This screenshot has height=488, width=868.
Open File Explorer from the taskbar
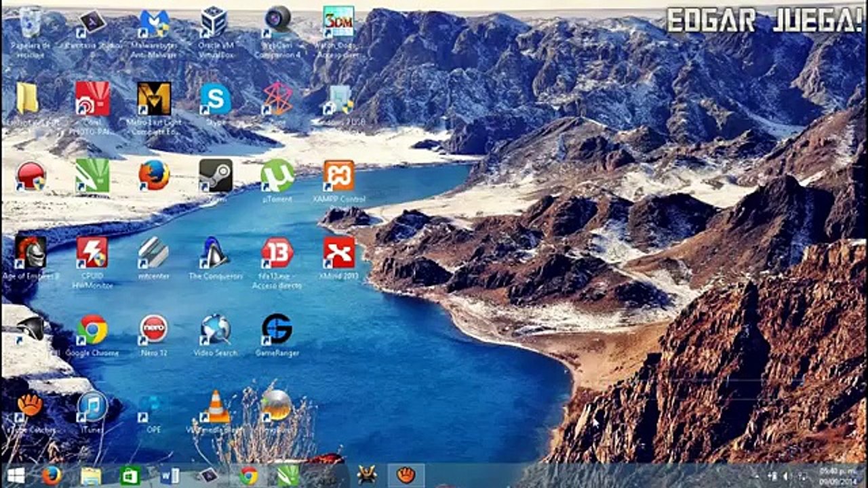[x=91, y=476]
